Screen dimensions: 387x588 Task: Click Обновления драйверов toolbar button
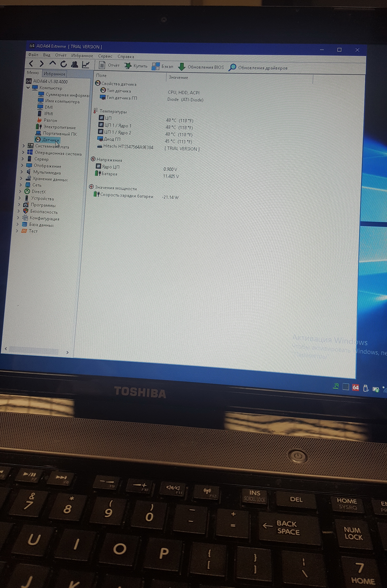pos(258,68)
